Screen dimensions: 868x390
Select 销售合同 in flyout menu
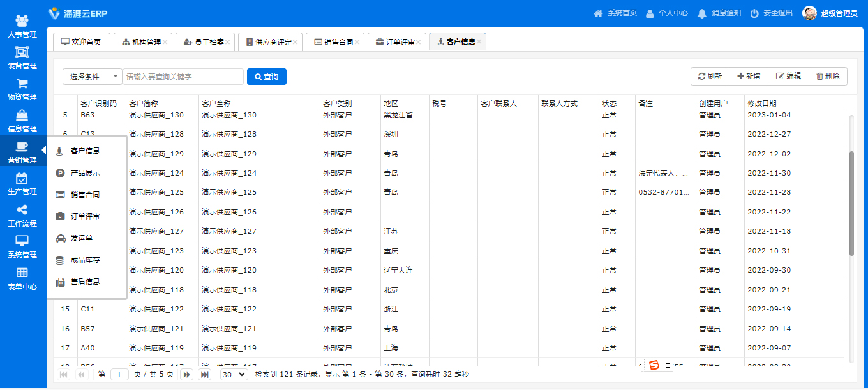click(x=86, y=195)
